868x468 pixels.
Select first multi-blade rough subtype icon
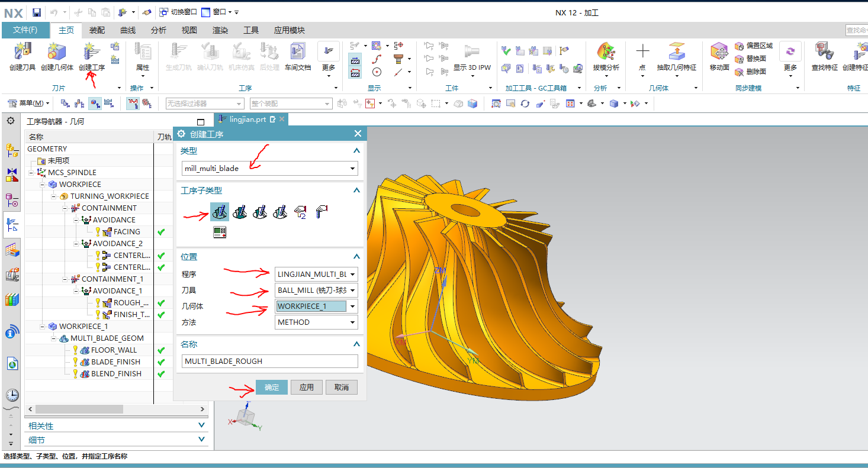point(220,211)
